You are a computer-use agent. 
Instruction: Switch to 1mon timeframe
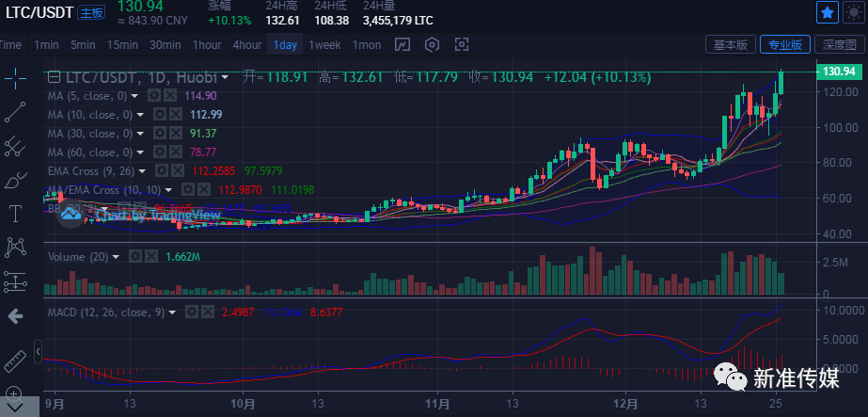point(367,45)
